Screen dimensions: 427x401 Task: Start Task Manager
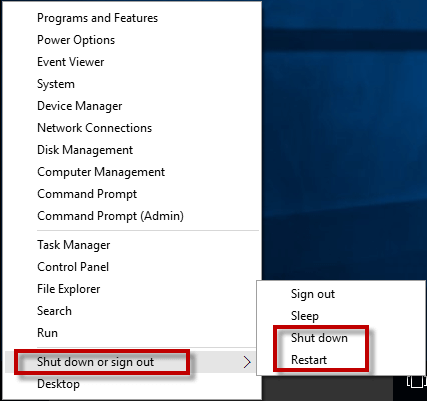tap(73, 245)
